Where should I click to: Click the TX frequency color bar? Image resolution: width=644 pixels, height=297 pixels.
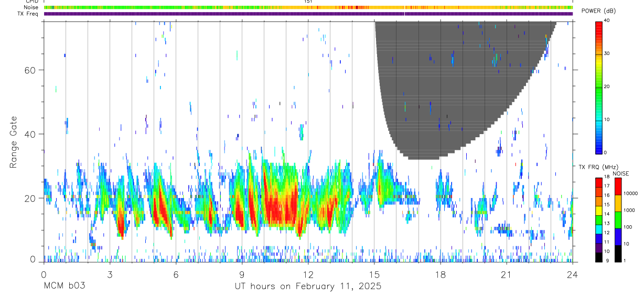click(598, 219)
